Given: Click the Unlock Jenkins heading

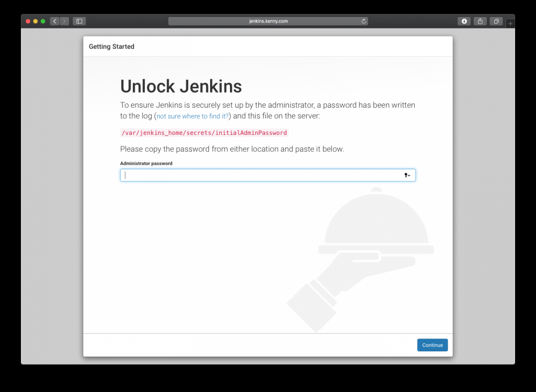Looking at the screenshot, I should (181, 86).
